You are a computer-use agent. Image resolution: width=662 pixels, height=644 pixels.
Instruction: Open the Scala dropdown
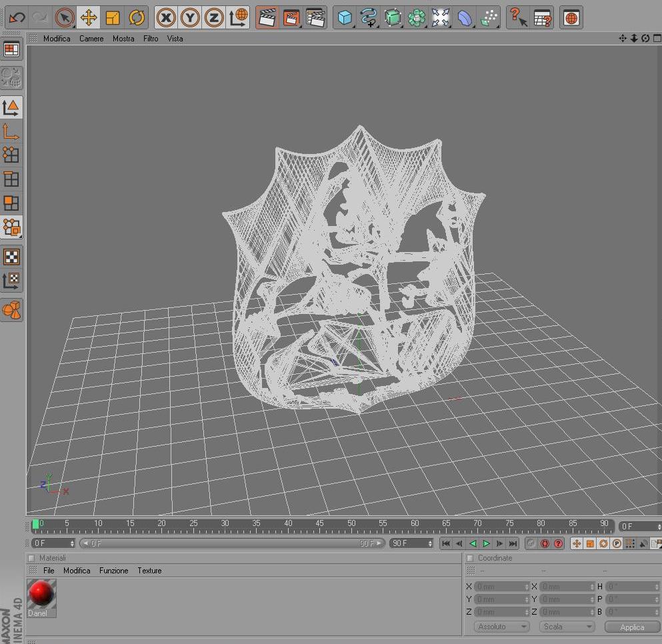coord(567,627)
